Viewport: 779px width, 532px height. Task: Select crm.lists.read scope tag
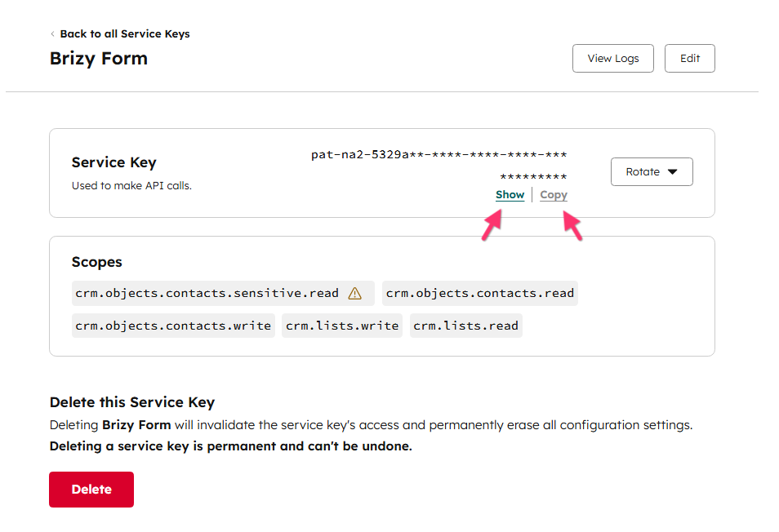tap(466, 326)
